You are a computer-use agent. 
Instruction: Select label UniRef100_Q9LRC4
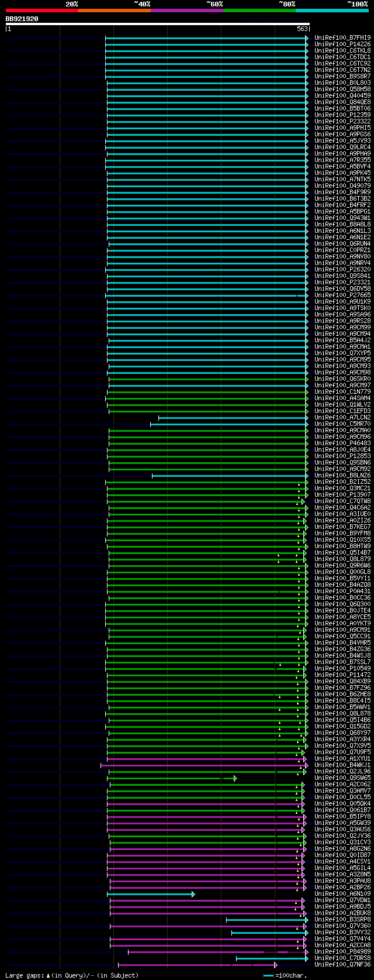coord(342,147)
